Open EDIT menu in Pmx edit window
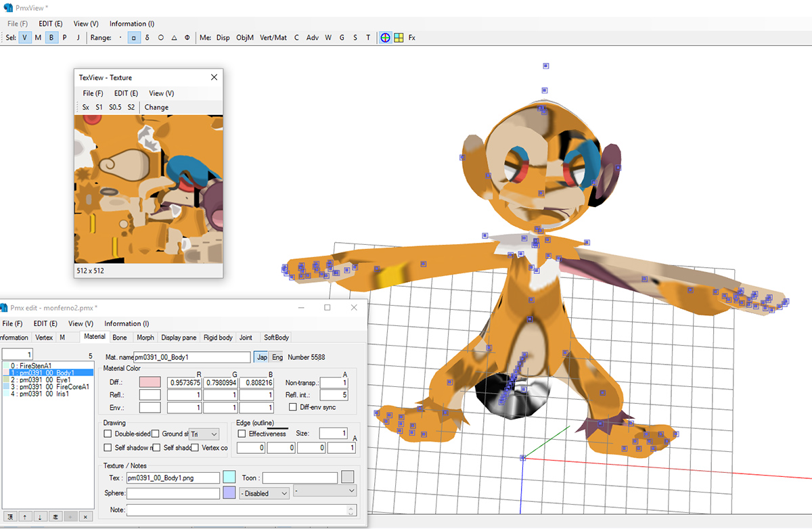This screenshot has height=529, width=812. click(45, 323)
